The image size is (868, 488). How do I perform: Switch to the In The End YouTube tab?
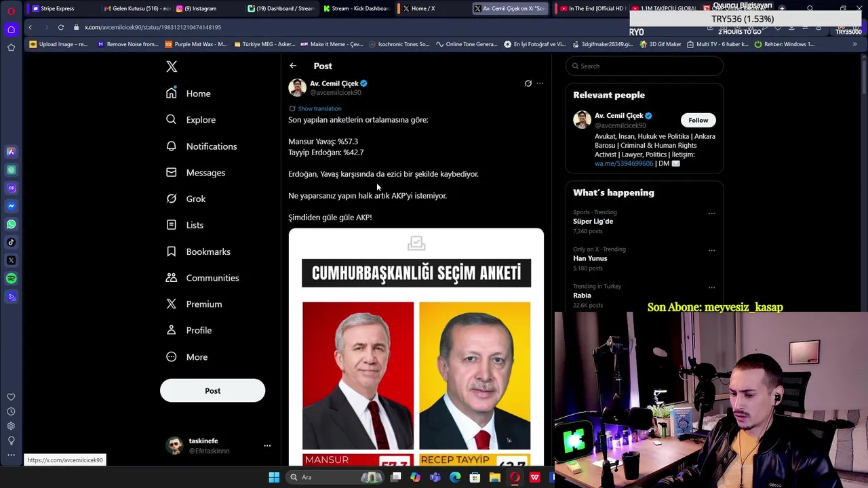(x=590, y=8)
